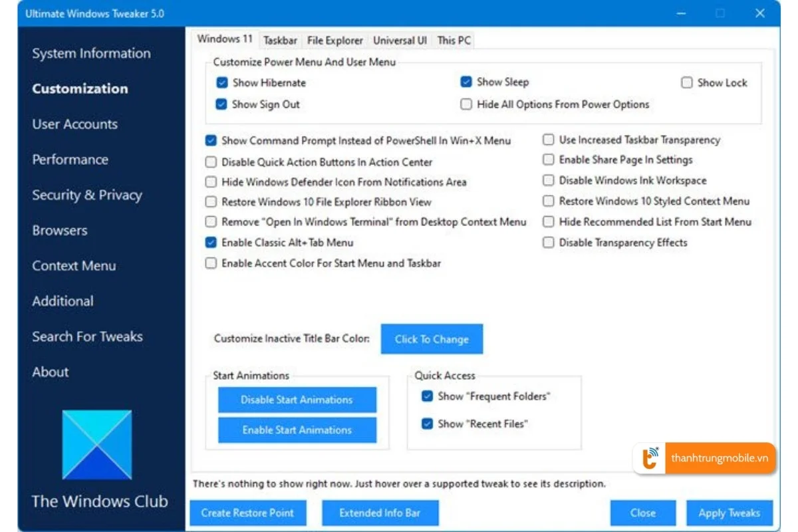Open Search For Tweaks page
The image size is (798, 532).
[87, 336]
